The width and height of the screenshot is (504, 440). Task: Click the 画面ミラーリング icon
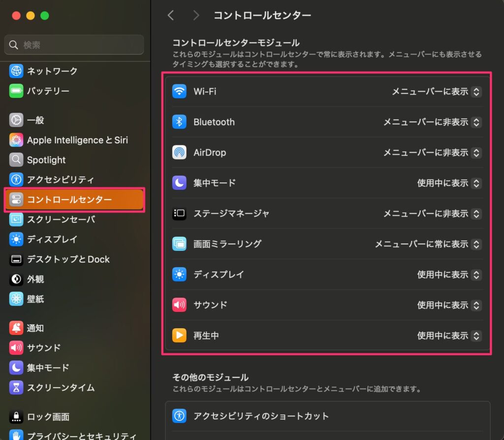click(x=179, y=244)
